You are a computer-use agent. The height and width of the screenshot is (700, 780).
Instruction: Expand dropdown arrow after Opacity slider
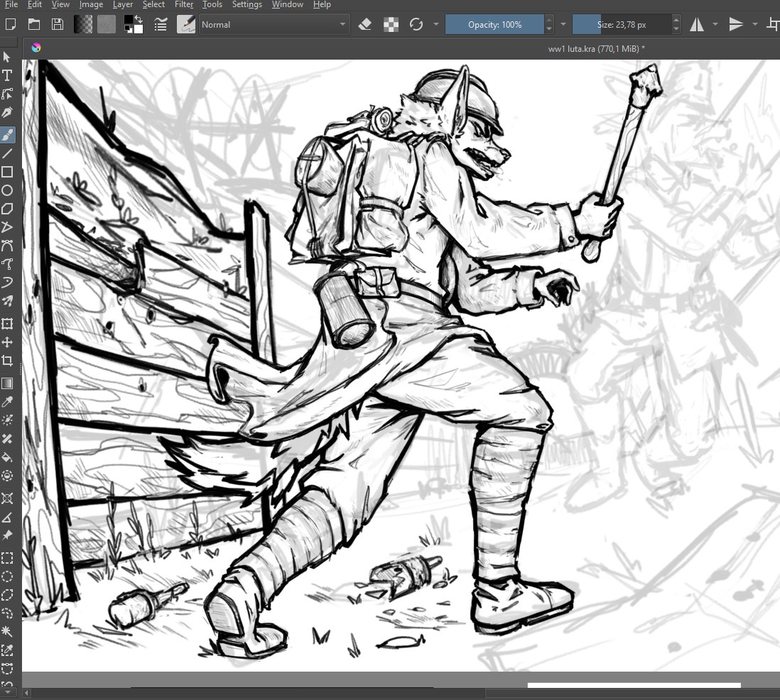click(x=563, y=24)
